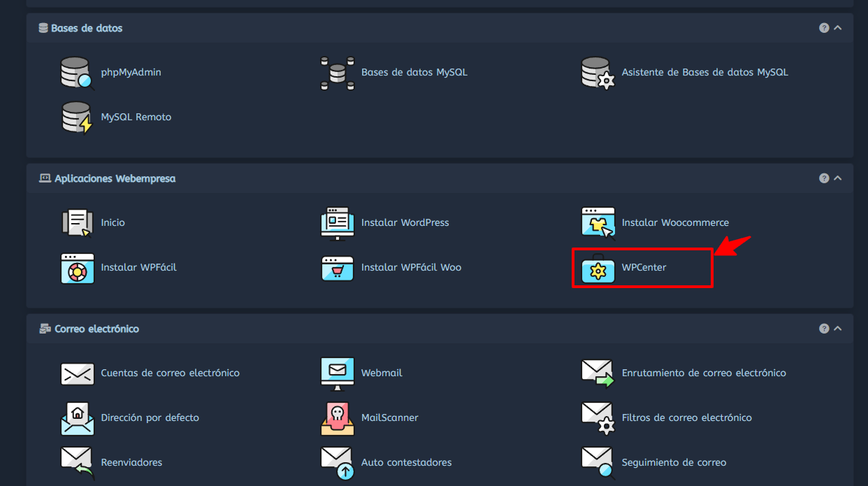Open the Inicio application icon

(x=77, y=223)
